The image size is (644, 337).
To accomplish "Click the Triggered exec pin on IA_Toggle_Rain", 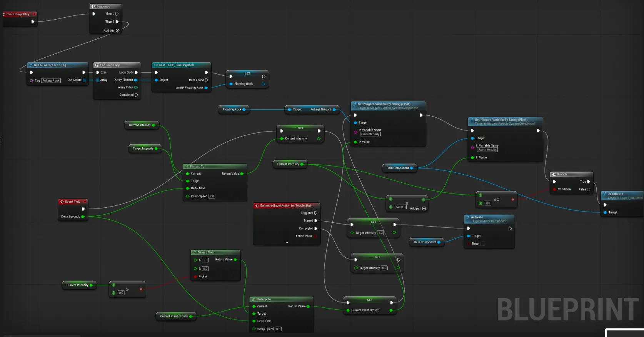I will tap(316, 213).
